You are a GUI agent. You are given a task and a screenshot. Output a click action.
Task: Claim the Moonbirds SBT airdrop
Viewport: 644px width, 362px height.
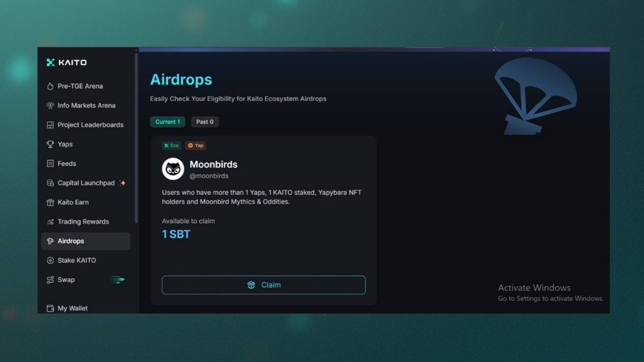coord(264,285)
